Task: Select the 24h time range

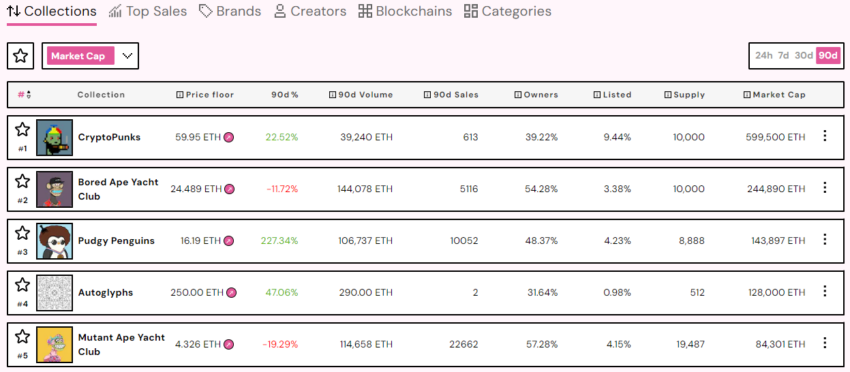Action: 763,55
